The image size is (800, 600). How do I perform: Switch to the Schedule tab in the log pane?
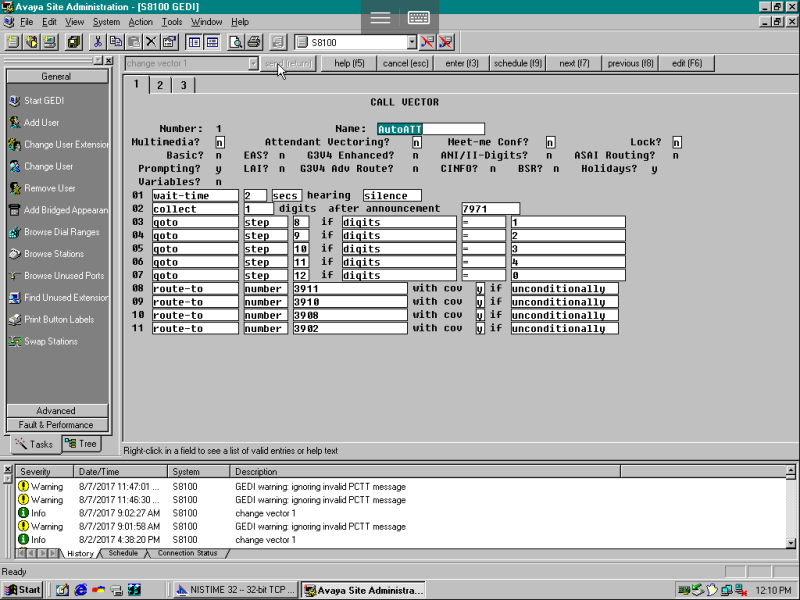pos(123,553)
